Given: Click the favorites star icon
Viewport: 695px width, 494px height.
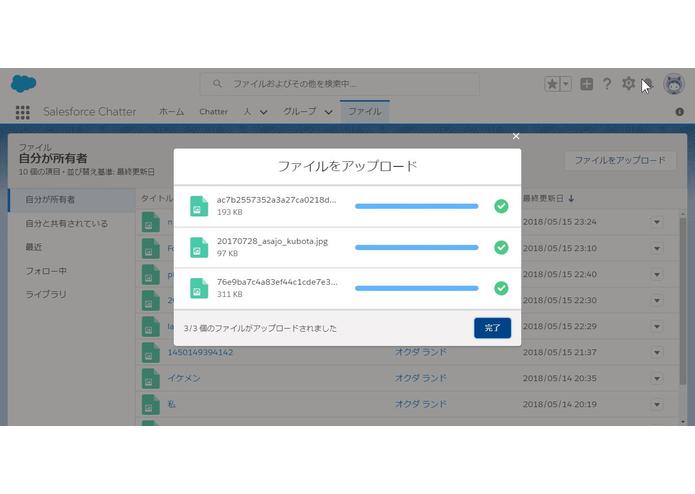Looking at the screenshot, I should coord(552,84).
